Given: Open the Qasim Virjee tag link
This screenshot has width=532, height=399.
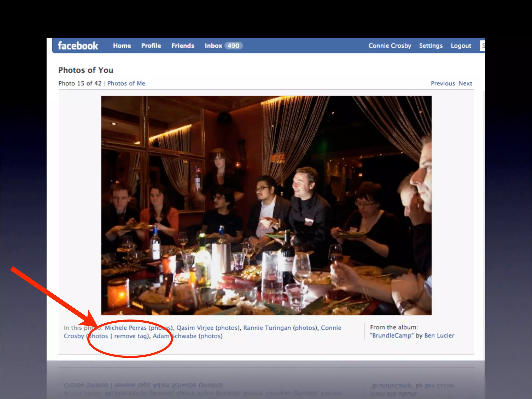Looking at the screenshot, I should [x=195, y=328].
